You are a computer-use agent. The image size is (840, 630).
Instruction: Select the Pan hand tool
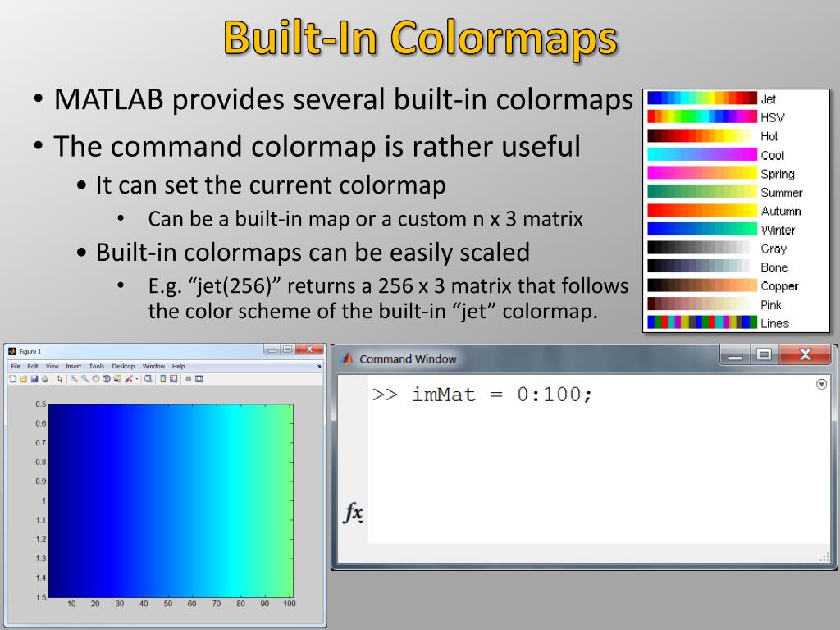(96, 379)
